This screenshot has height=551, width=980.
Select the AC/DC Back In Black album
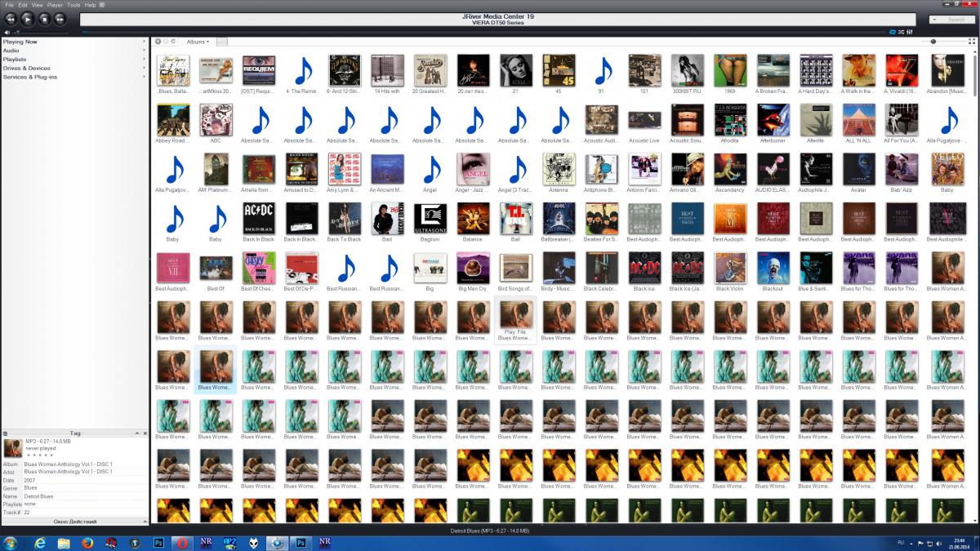[259, 219]
